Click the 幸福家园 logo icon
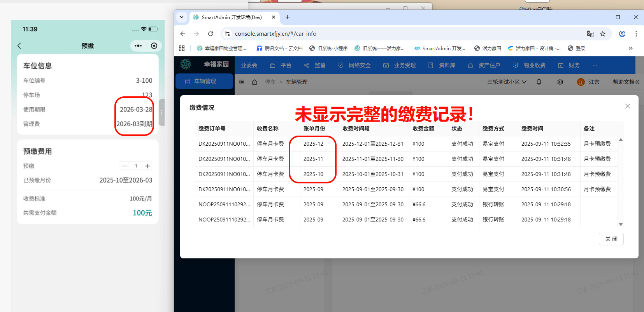Screen dimensions: 644x312 click(186, 64)
